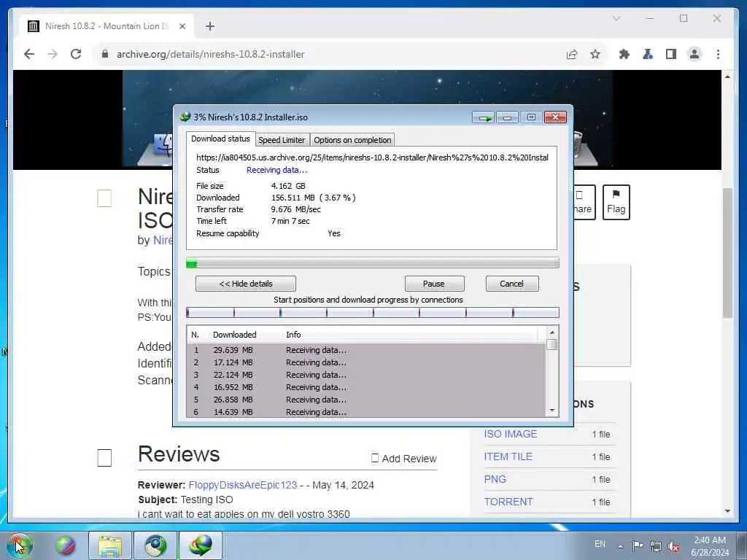Open Internet Download Manager taskbar icon
Screen dimensions: 747x560
(x=200, y=545)
